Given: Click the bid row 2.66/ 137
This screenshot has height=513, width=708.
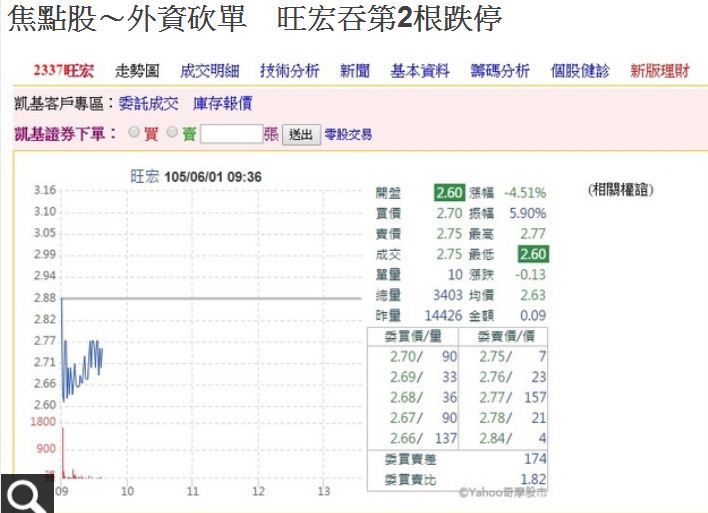Looking at the screenshot, I should 424,438.
